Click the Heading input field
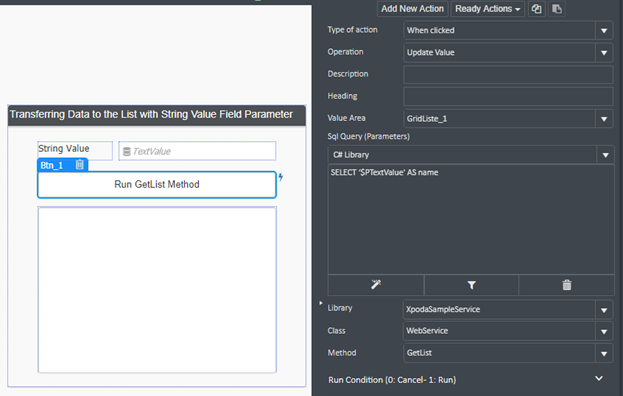This screenshot has width=623, height=396. 508,97
